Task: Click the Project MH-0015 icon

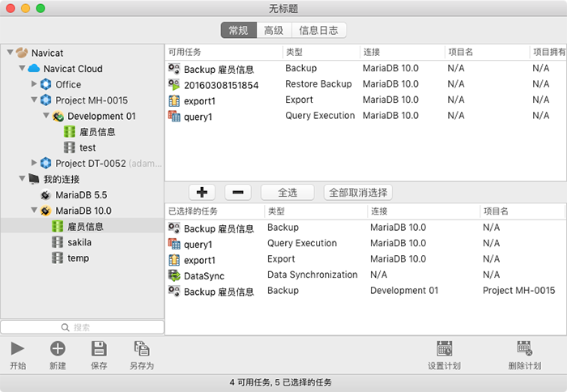Action: pyautogui.click(x=45, y=100)
